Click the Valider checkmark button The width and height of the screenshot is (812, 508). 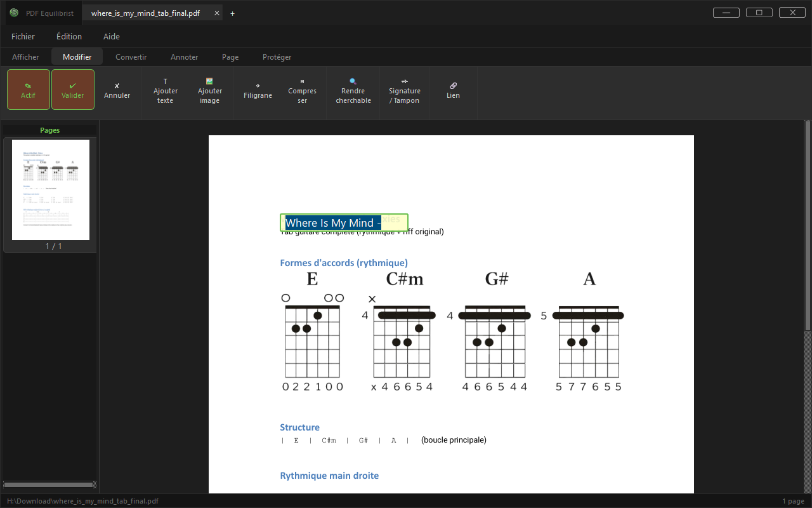tap(73, 90)
